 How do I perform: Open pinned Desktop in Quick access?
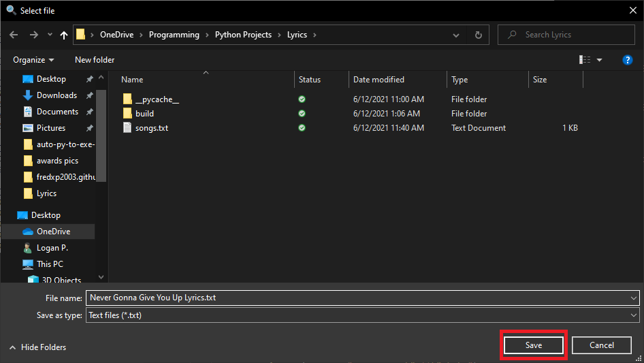click(51, 79)
